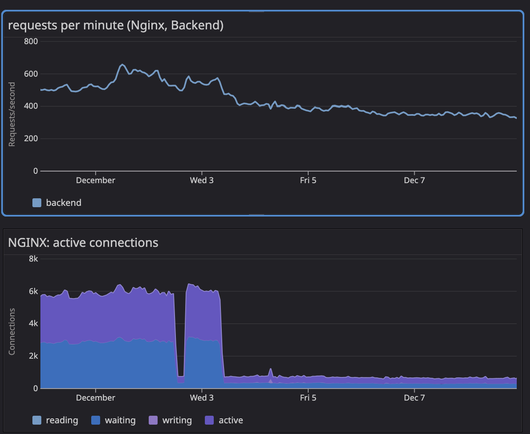Screen dimensions: 530x434
Task: Click the Wed 3 tick on requests chart
Action: [201, 180]
